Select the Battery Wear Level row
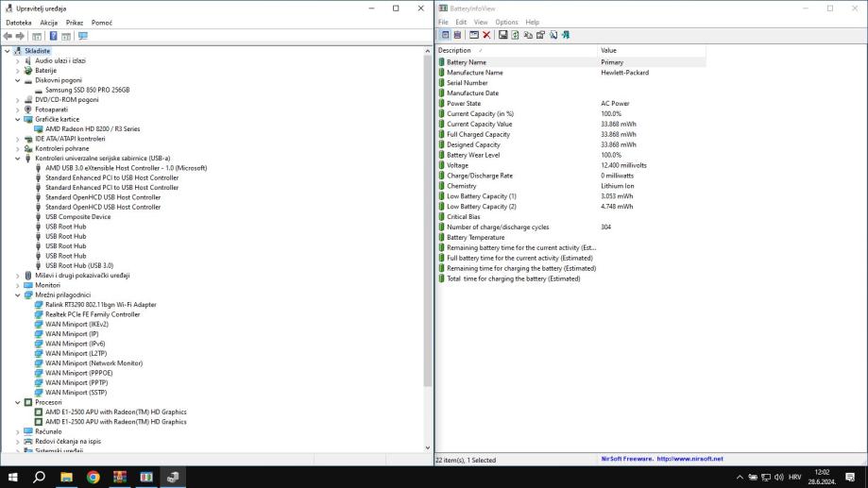 pyautogui.click(x=473, y=155)
